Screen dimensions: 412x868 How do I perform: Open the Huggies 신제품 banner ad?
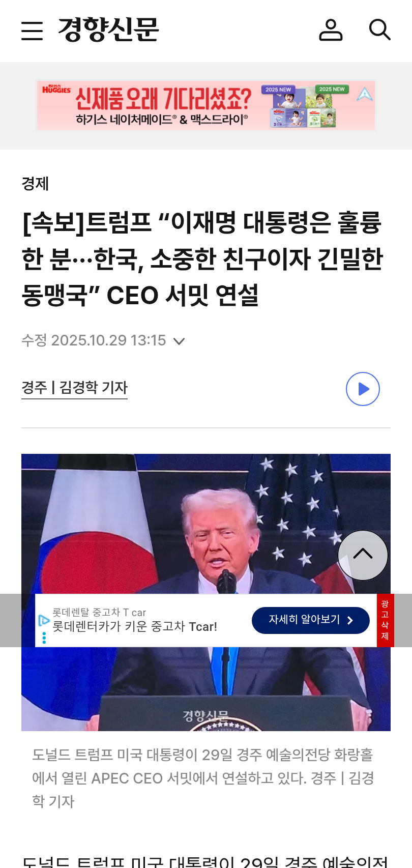(206, 106)
